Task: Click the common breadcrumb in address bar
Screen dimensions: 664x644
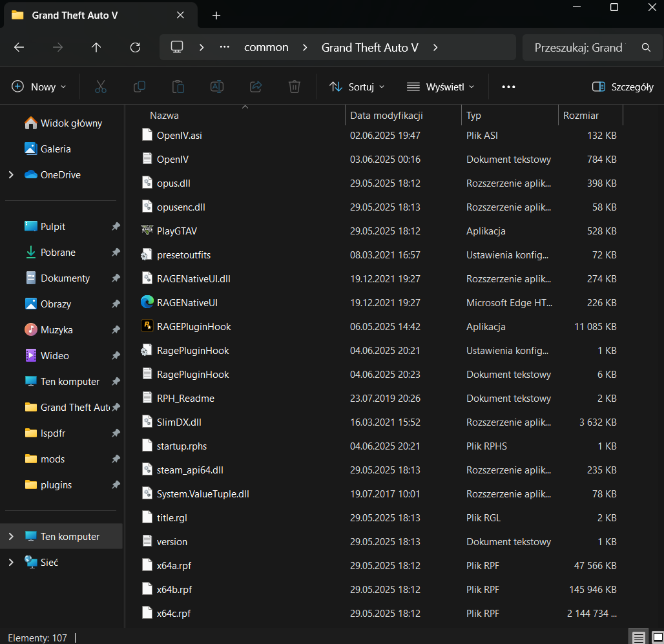Action: pos(266,47)
